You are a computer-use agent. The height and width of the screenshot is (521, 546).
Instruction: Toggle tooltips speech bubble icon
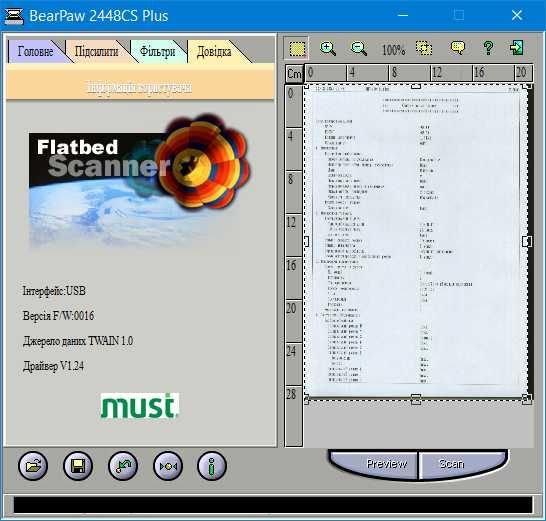click(x=458, y=48)
